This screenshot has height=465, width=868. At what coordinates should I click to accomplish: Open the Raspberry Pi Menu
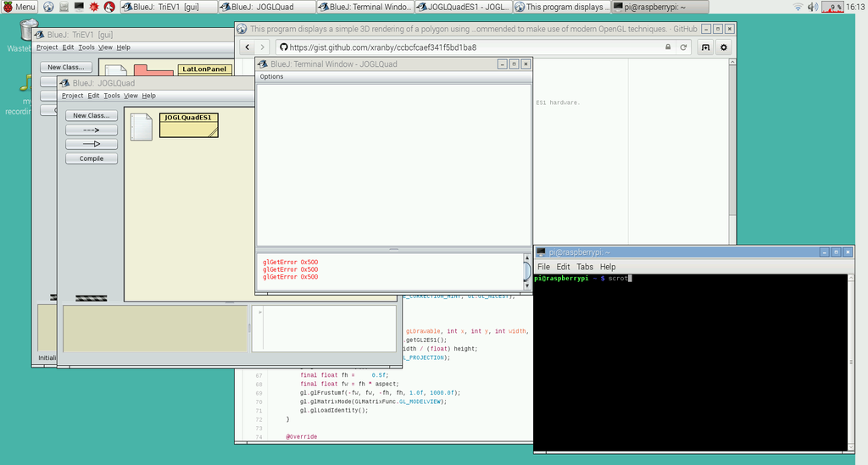[x=19, y=7]
